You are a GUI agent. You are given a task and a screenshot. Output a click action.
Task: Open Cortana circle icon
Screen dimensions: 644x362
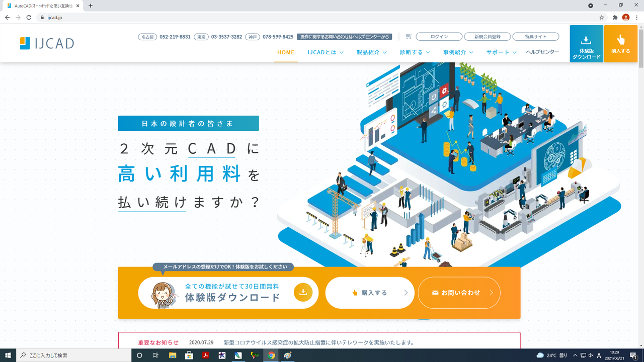click(139, 355)
